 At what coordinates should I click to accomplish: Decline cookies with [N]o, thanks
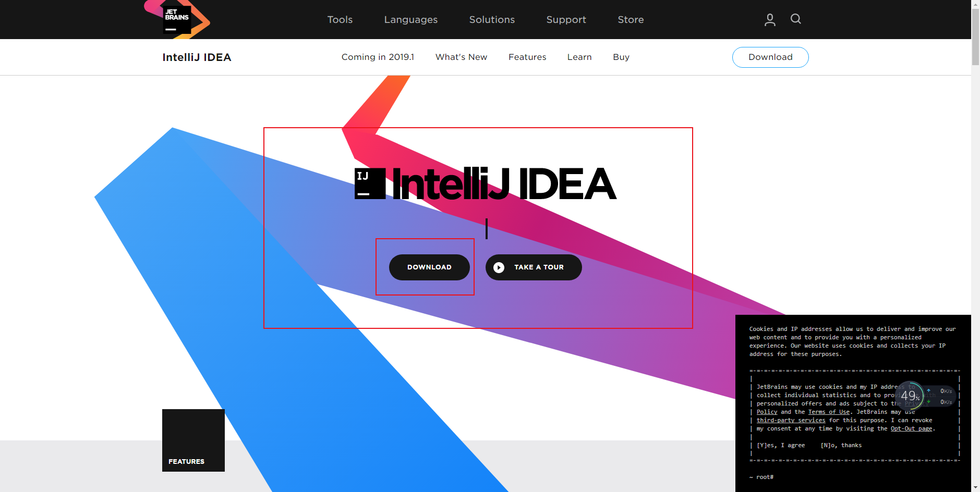point(841,445)
